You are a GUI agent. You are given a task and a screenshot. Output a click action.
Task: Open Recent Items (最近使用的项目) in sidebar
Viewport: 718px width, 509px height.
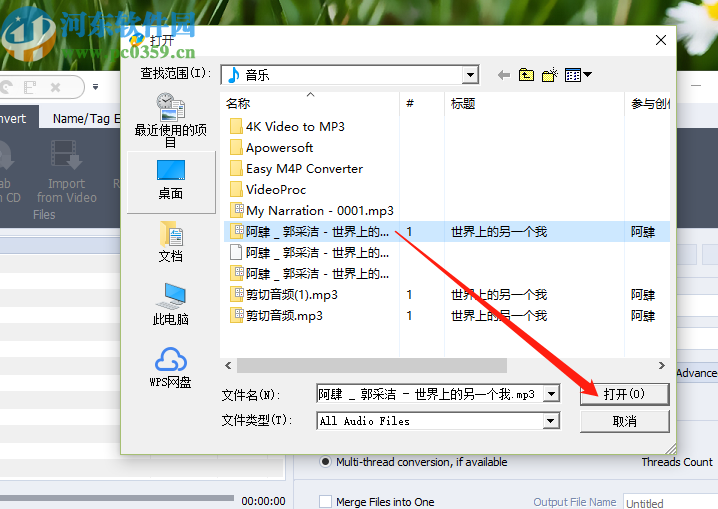[x=170, y=120]
